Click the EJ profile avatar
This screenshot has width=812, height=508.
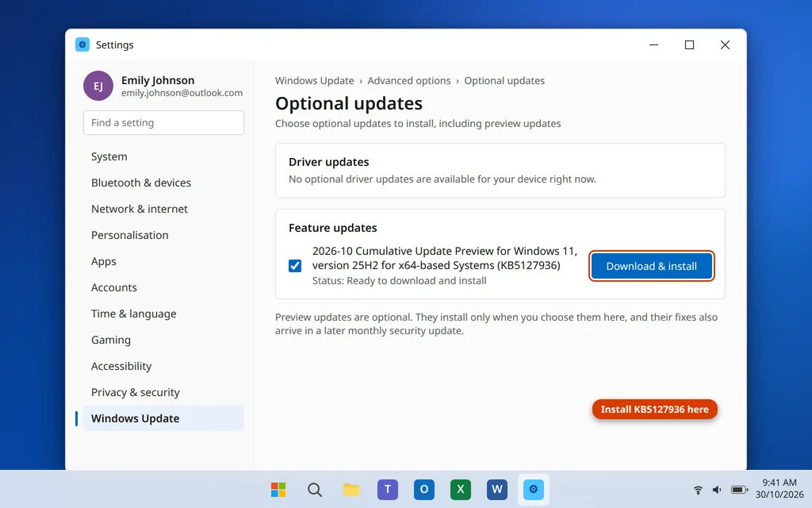[98, 86]
